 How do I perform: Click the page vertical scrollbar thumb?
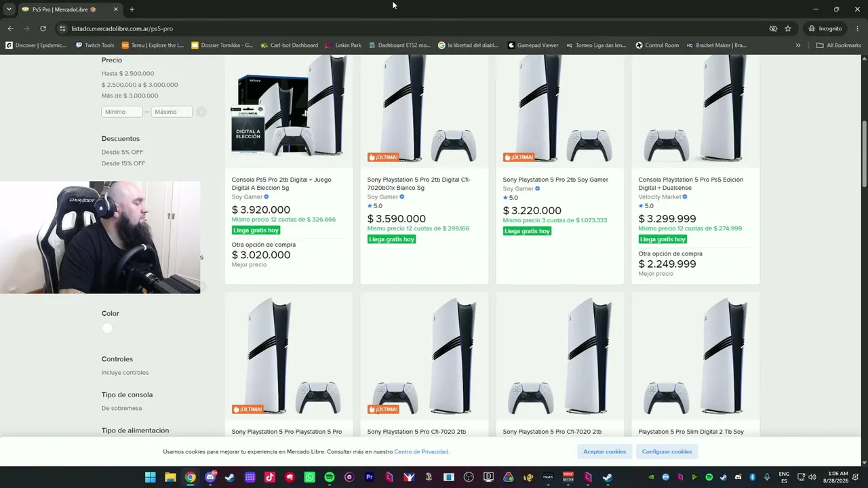[864, 155]
